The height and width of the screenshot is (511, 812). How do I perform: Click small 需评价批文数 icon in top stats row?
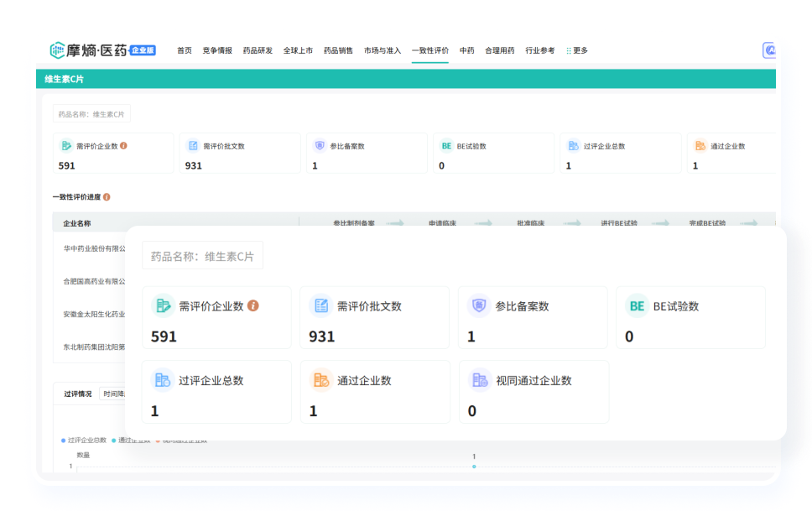point(193,146)
